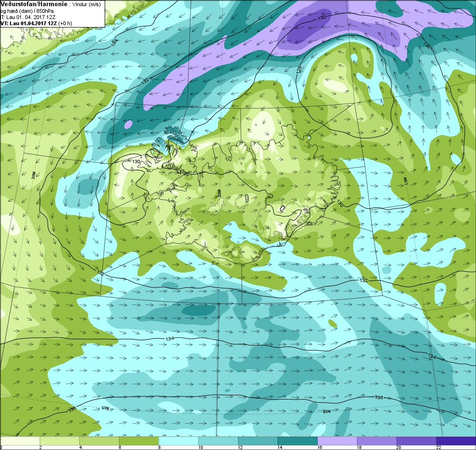Pick the 20–22 m/s violet legend swatch
The image size is (476, 450).
point(416,440)
